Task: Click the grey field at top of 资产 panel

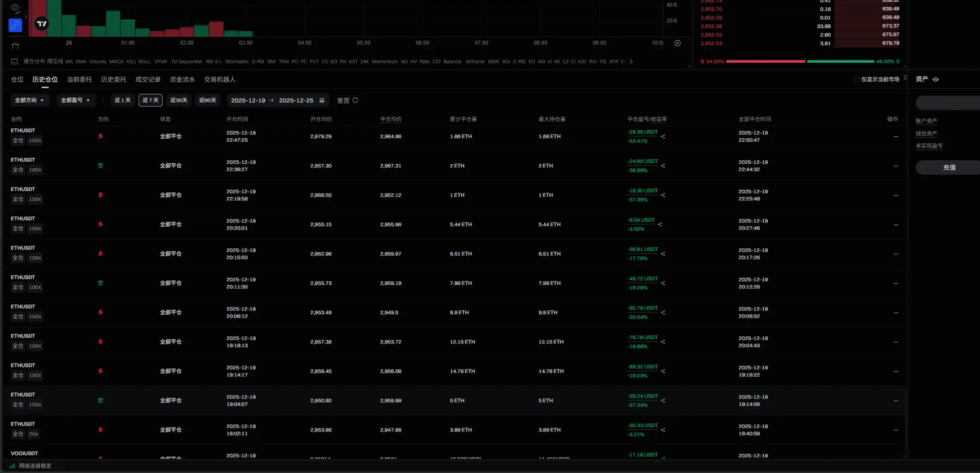Action: pyautogui.click(x=947, y=103)
